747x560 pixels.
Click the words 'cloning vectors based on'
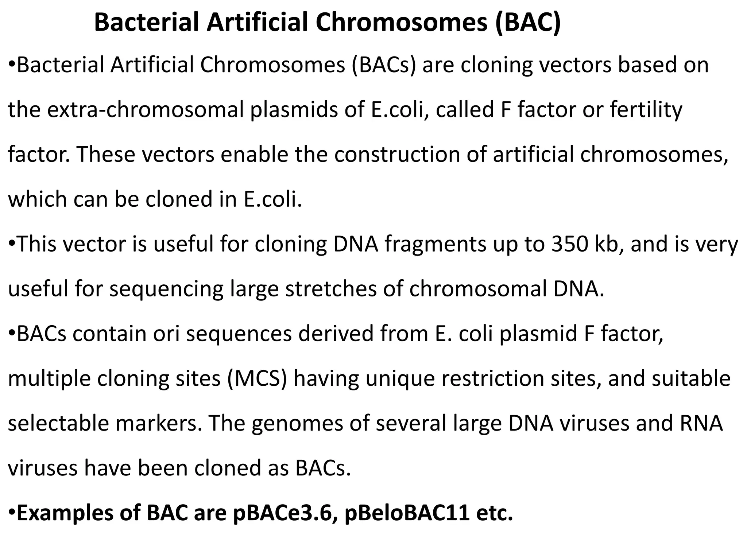click(x=584, y=66)
